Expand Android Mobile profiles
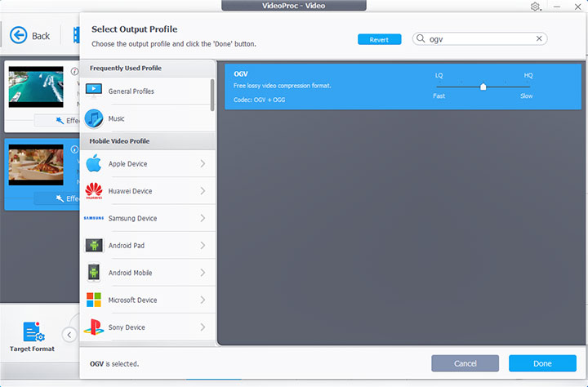Image resolution: width=588 pixels, height=387 pixels. coord(203,273)
